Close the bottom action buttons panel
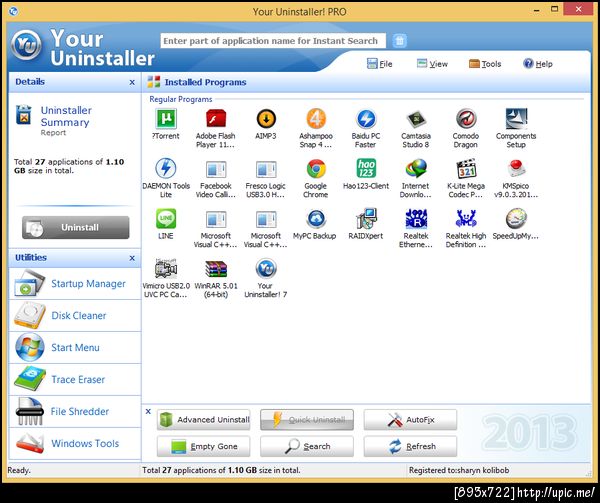600x503 pixels. tap(148, 412)
